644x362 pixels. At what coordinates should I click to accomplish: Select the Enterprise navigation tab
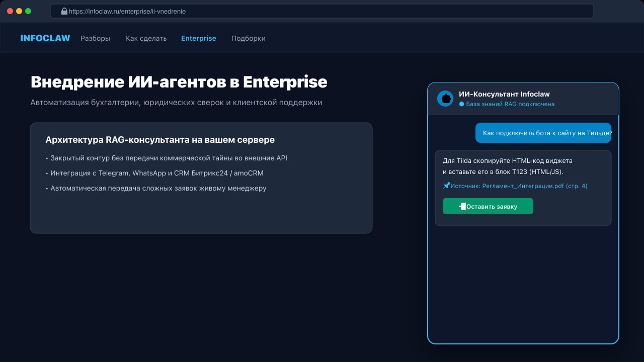(199, 38)
